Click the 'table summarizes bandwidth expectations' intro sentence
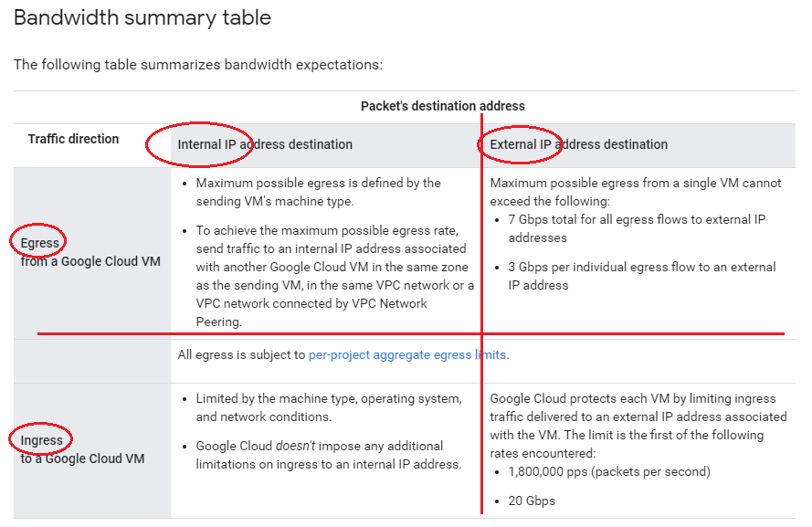 tap(197, 65)
